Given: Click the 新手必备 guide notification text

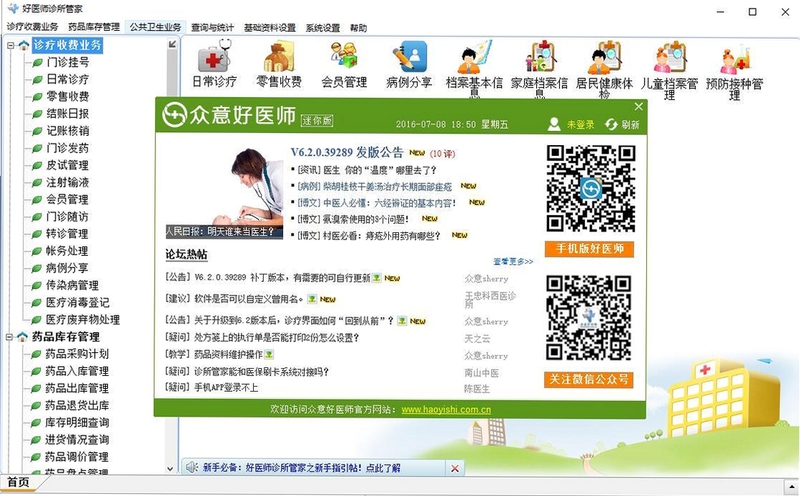Looking at the screenshot, I should point(302,467).
